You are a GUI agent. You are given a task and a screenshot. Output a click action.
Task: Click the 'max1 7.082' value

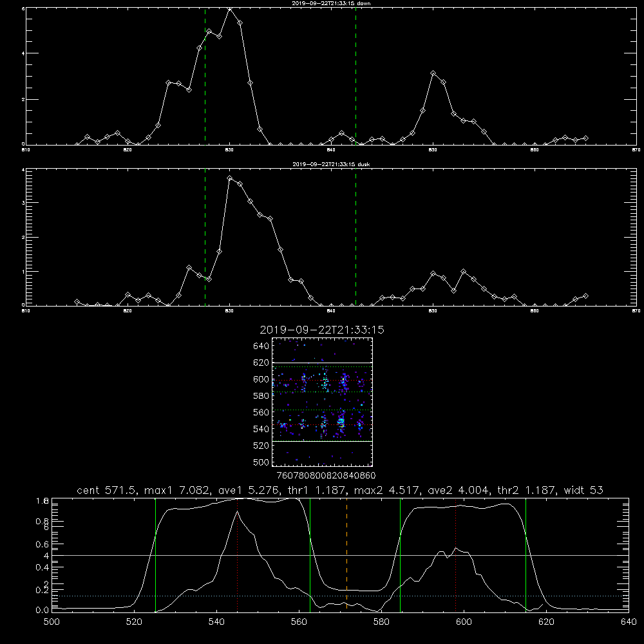pyautogui.click(x=178, y=490)
